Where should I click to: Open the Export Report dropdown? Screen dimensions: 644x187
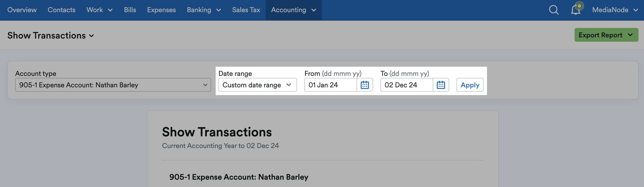[x=606, y=35]
